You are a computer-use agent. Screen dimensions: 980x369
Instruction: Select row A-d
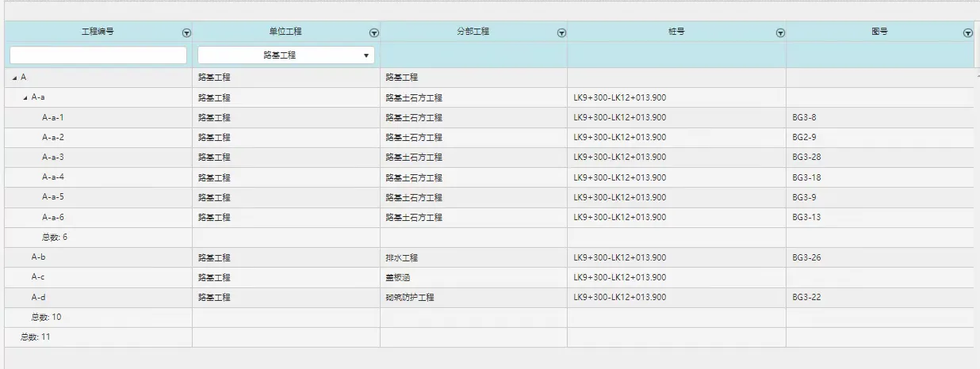tap(489, 298)
